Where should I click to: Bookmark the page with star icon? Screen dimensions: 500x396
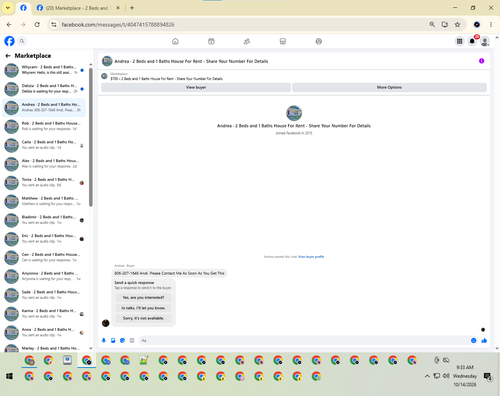(x=457, y=25)
